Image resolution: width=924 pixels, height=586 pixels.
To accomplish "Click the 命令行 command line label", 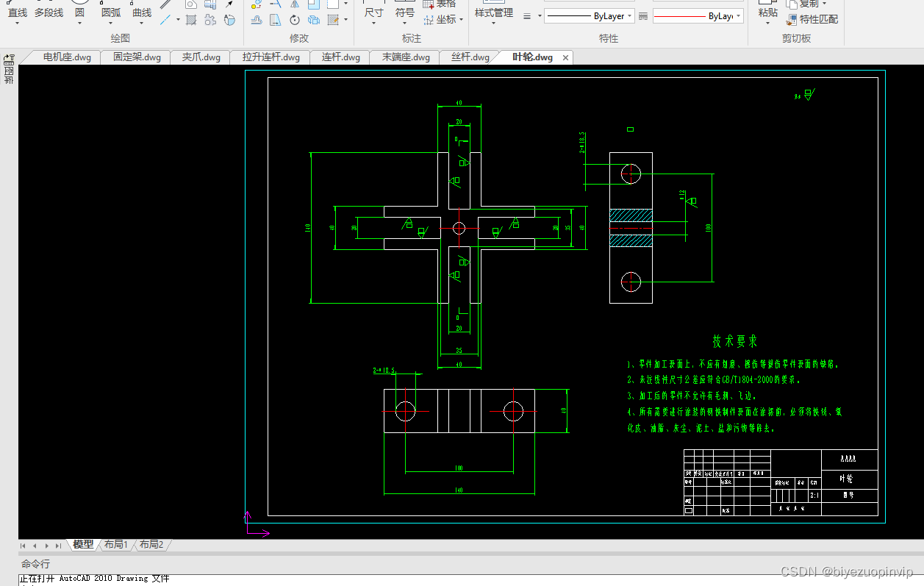I will [35, 564].
